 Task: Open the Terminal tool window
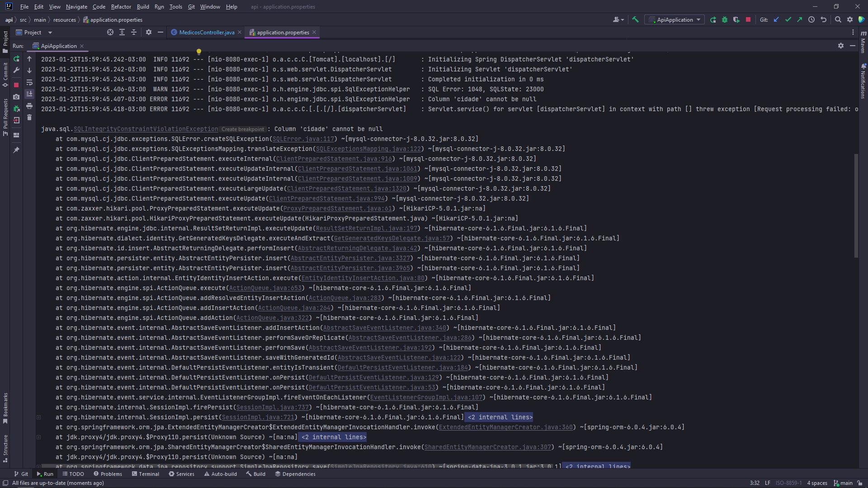[146, 474]
